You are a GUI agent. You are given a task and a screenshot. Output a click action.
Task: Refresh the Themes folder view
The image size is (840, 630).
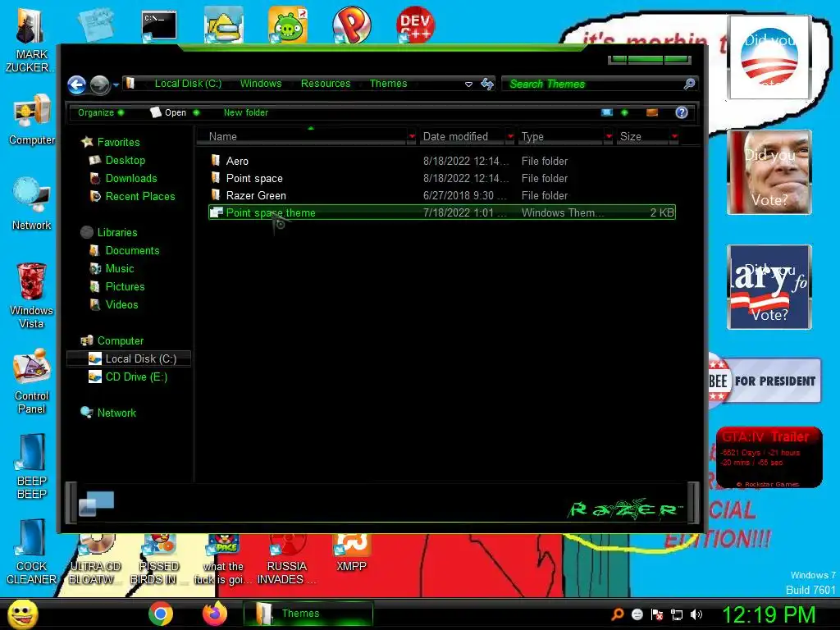pos(487,84)
